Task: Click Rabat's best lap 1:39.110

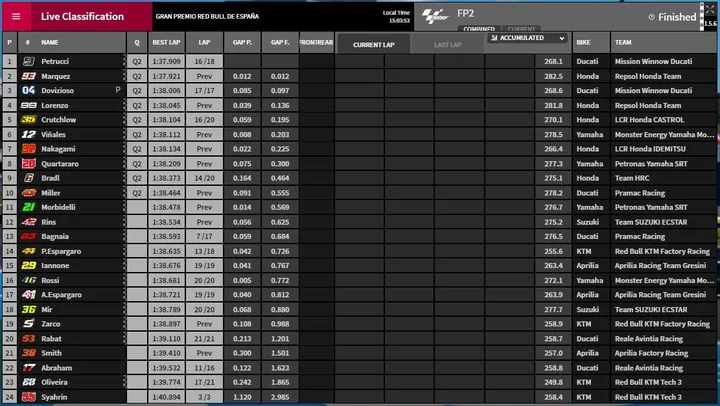Action: pyautogui.click(x=166, y=338)
